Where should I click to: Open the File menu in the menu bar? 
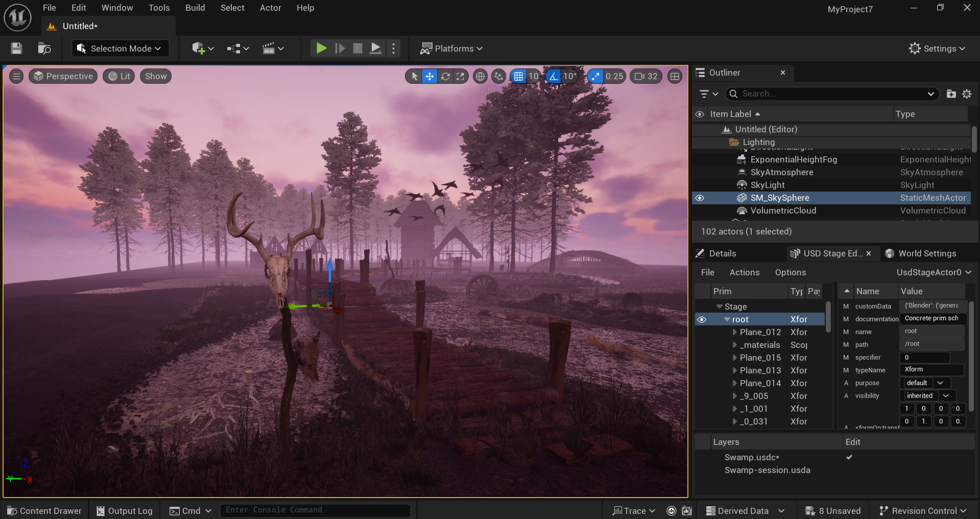tap(50, 8)
